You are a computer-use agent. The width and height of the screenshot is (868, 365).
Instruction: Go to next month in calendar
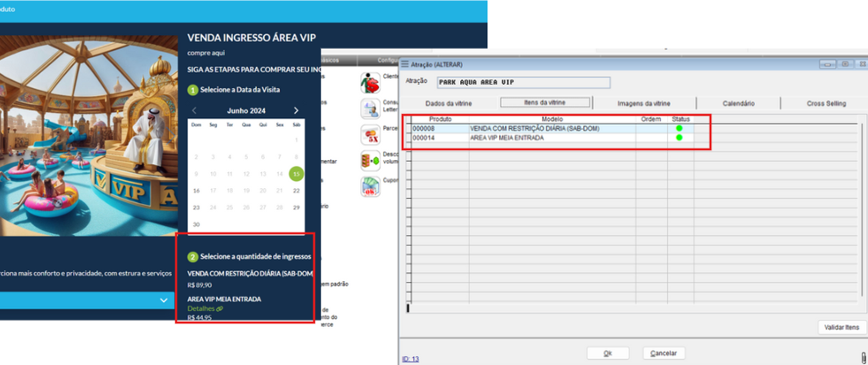point(296,110)
